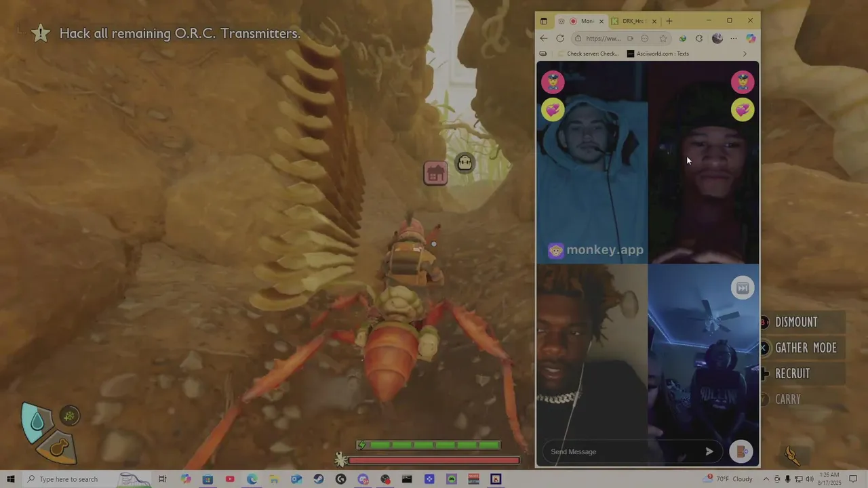This screenshot has height=488, width=868.
Task: Select the top-left video feed
Action: click(592, 163)
